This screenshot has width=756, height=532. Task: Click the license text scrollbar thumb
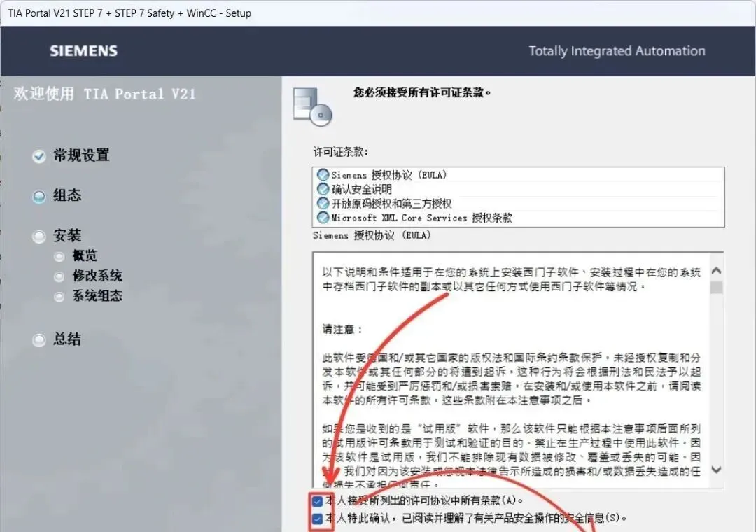point(717,288)
